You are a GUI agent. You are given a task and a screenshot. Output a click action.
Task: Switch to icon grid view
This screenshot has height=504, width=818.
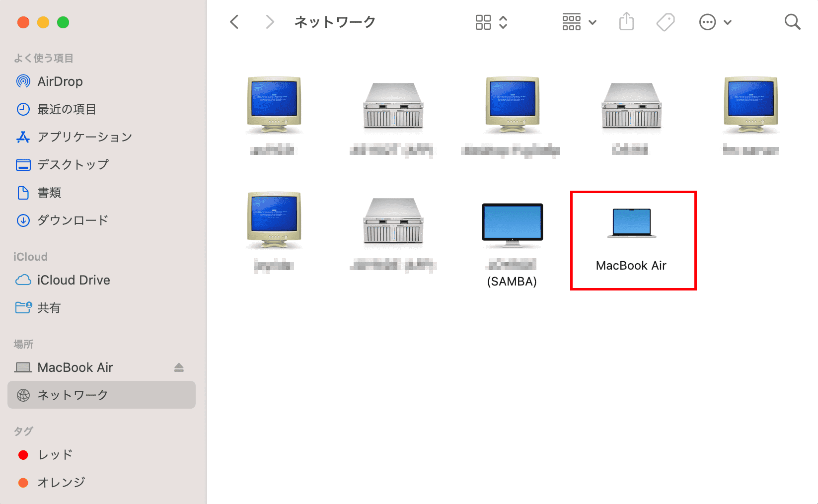(483, 22)
